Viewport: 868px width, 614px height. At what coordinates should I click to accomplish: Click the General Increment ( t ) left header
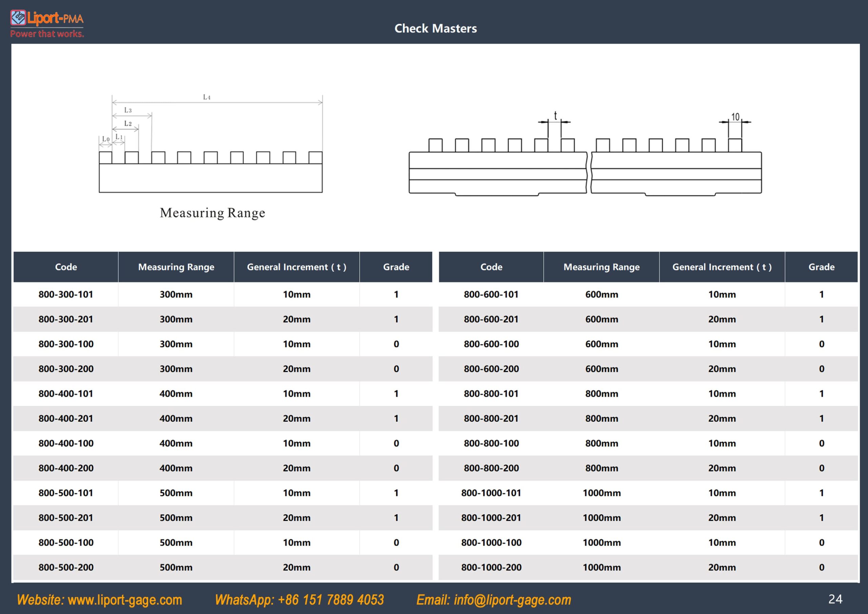coord(297,267)
